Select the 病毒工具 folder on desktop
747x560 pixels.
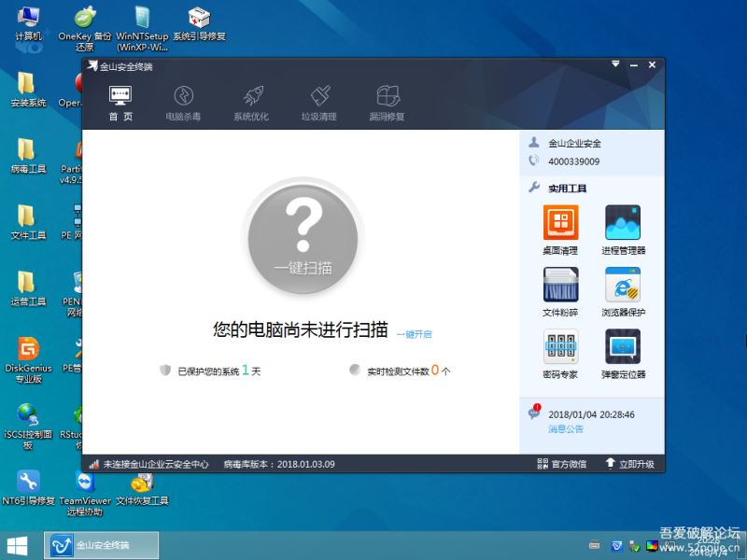tap(28, 156)
